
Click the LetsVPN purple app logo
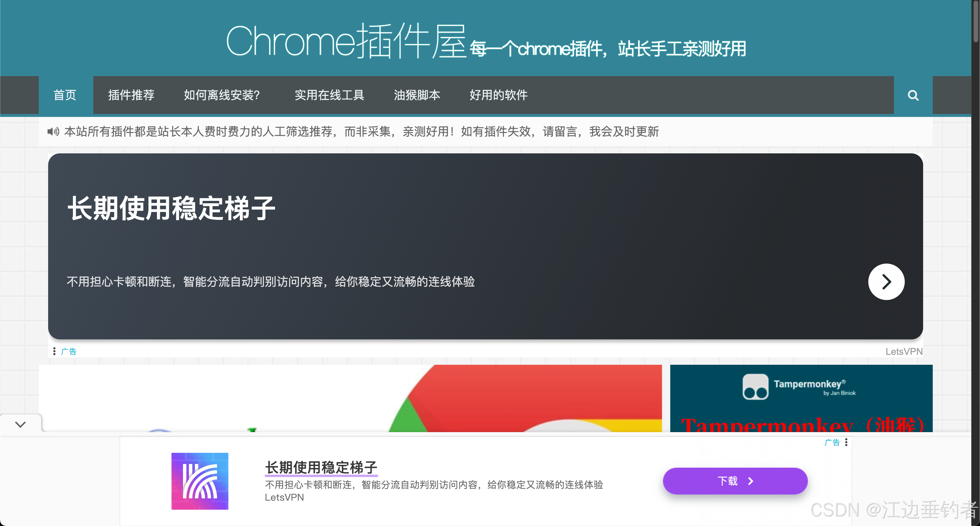(x=200, y=481)
